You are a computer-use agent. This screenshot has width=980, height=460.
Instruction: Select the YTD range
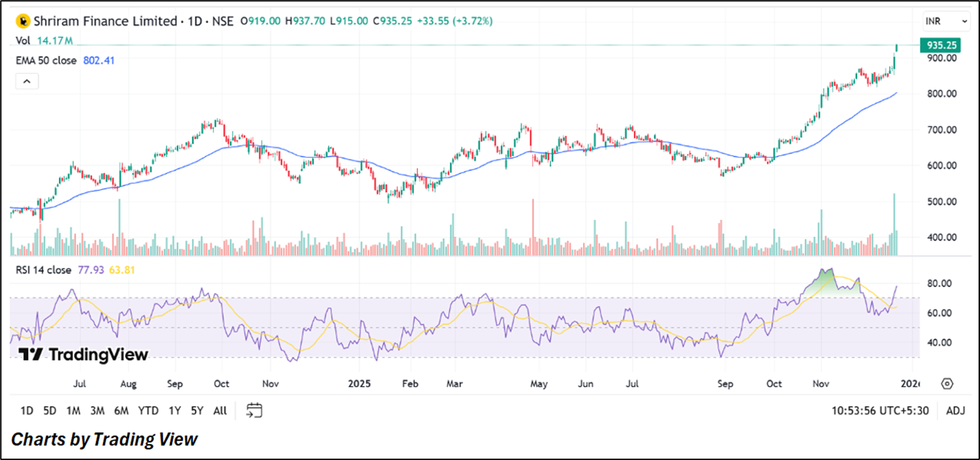point(148,410)
